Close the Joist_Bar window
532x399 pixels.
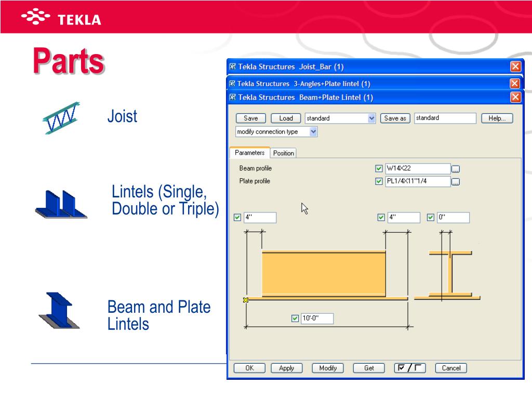516,66
